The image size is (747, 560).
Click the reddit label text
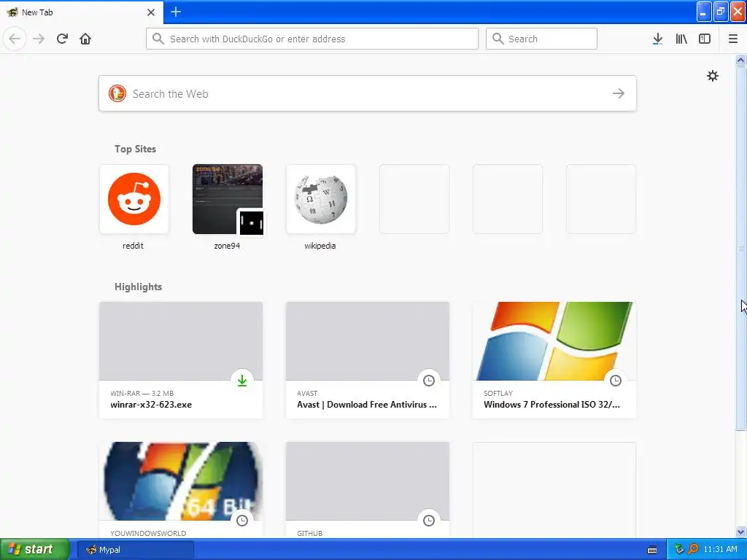133,246
